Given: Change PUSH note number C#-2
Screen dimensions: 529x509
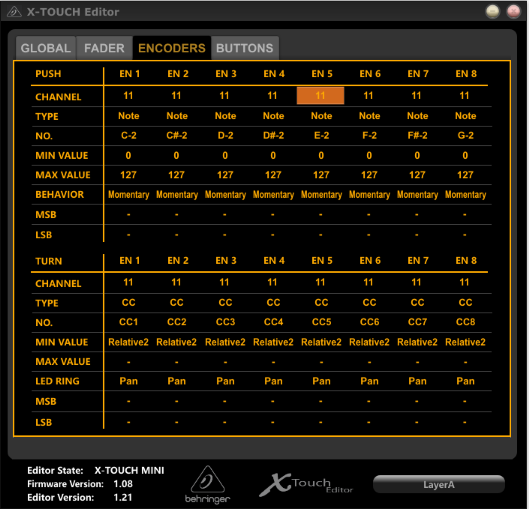Looking at the screenshot, I should 177,136.
